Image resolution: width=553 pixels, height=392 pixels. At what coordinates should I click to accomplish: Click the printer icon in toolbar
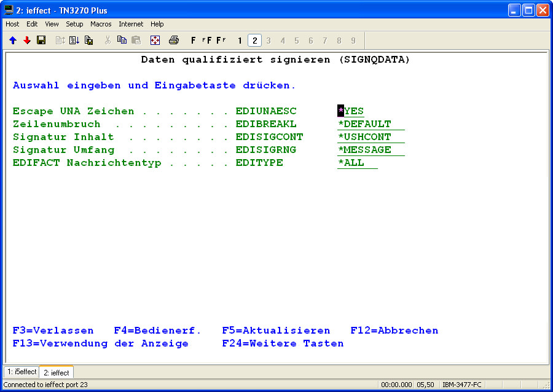point(174,41)
